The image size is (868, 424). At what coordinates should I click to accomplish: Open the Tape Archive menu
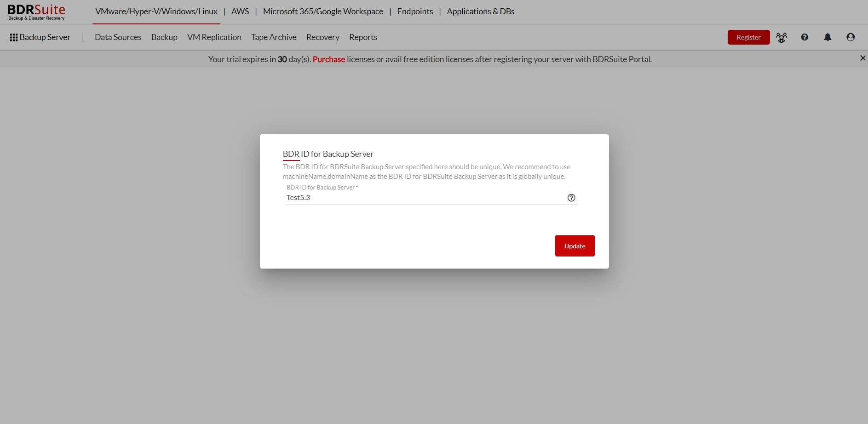coord(274,37)
